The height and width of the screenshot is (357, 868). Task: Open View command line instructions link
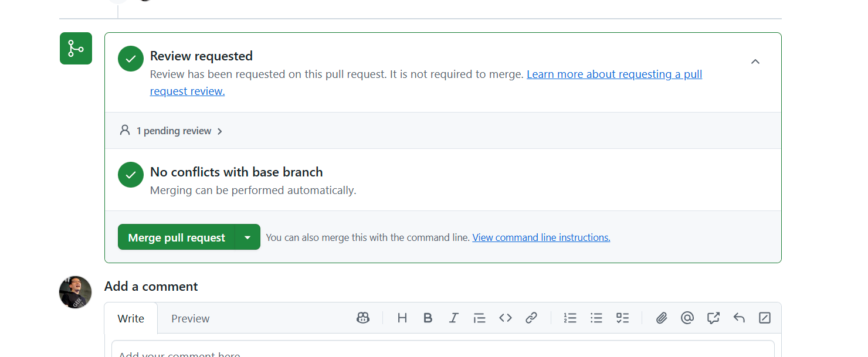point(541,237)
